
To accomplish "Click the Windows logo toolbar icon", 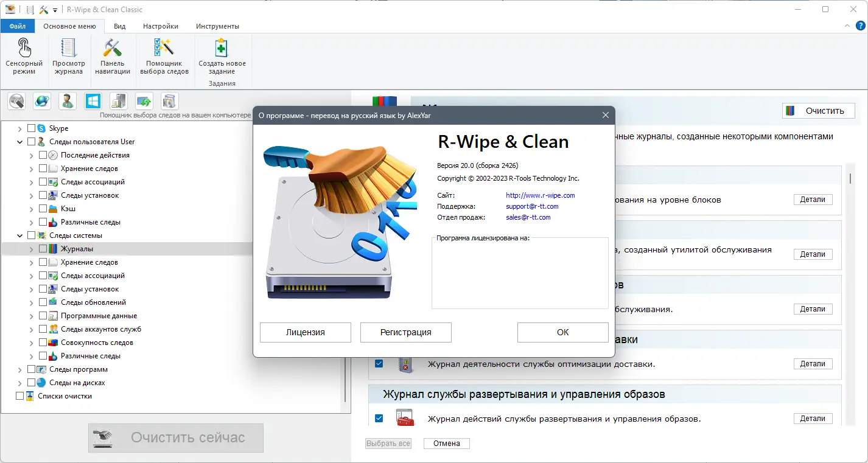I will click(93, 101).
